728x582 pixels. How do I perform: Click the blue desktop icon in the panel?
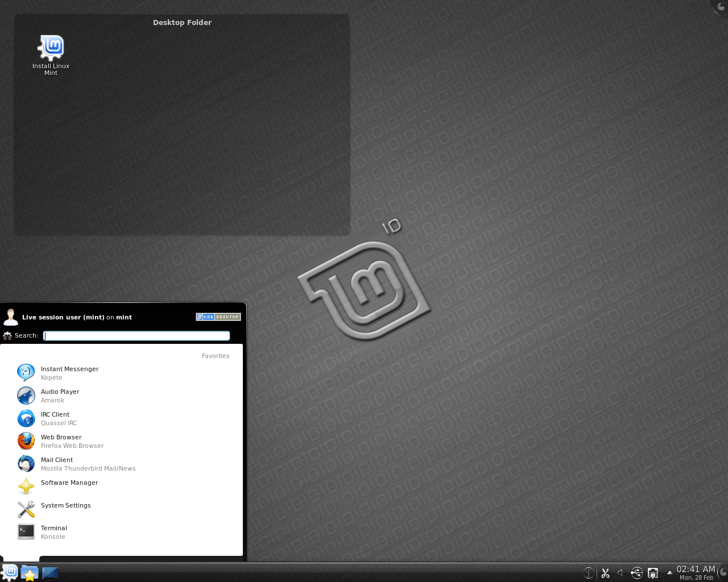tap(50, 573)
